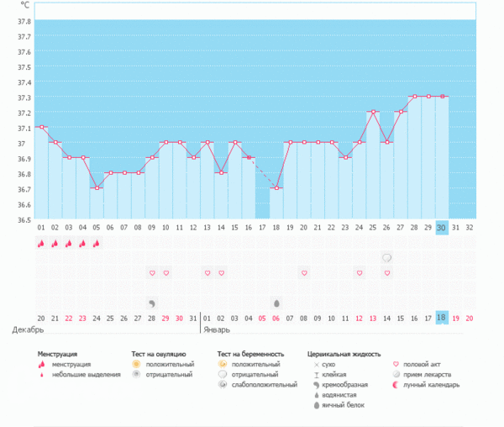Open the medication icon on cycle day 26

click(387, 258)
